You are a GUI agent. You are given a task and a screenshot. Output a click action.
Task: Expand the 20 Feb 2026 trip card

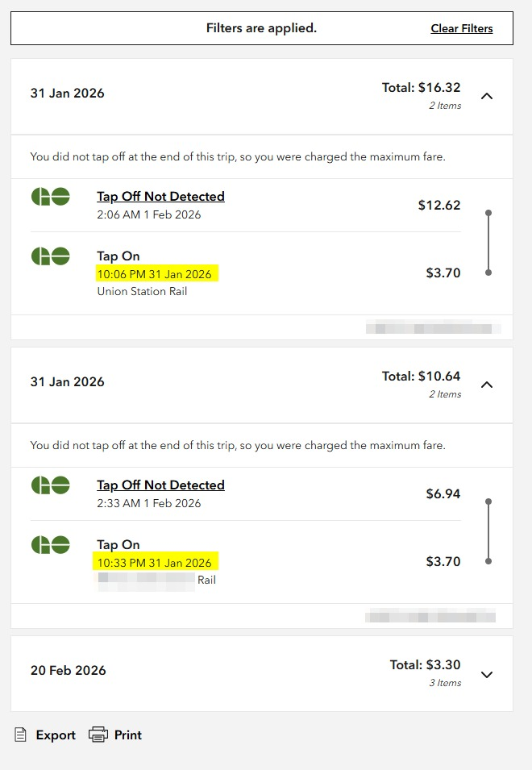pos(486,674)
